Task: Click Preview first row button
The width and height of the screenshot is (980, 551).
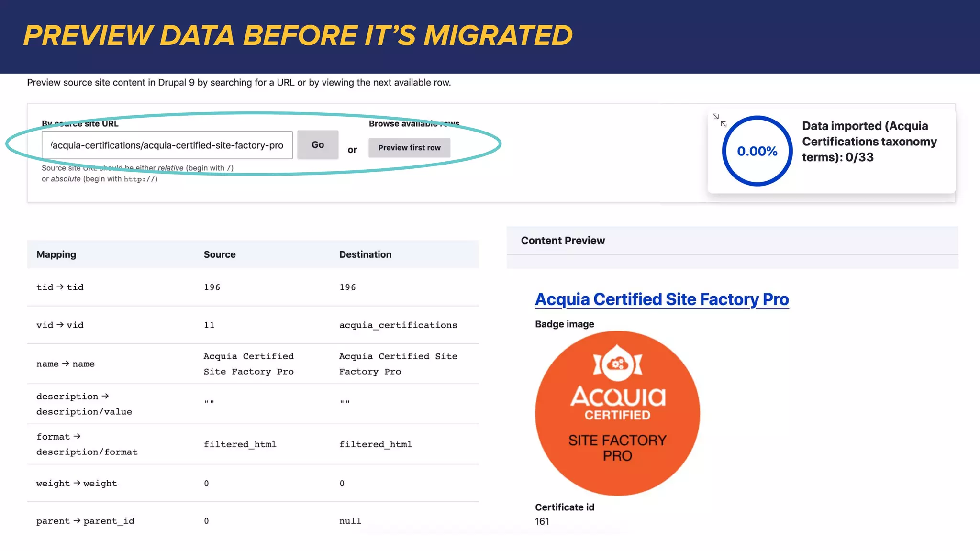Action: (409, 148)
